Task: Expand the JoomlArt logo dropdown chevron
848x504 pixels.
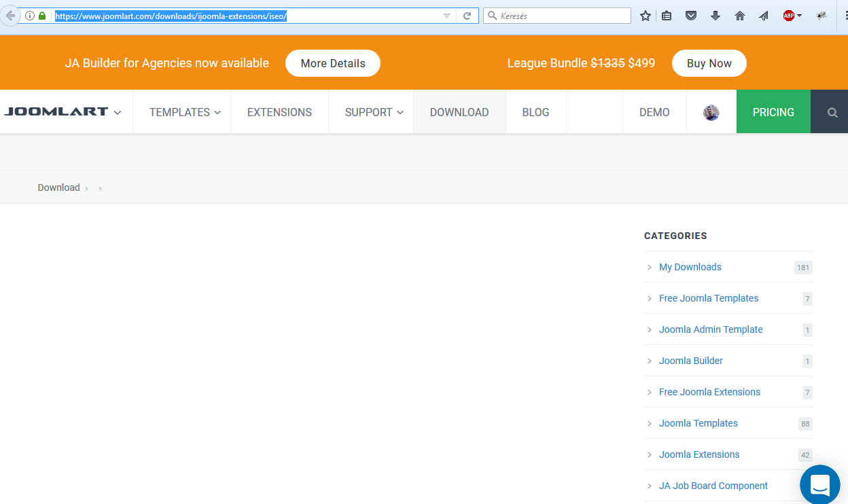Action: pyautogui.click(x=118, y=113)
